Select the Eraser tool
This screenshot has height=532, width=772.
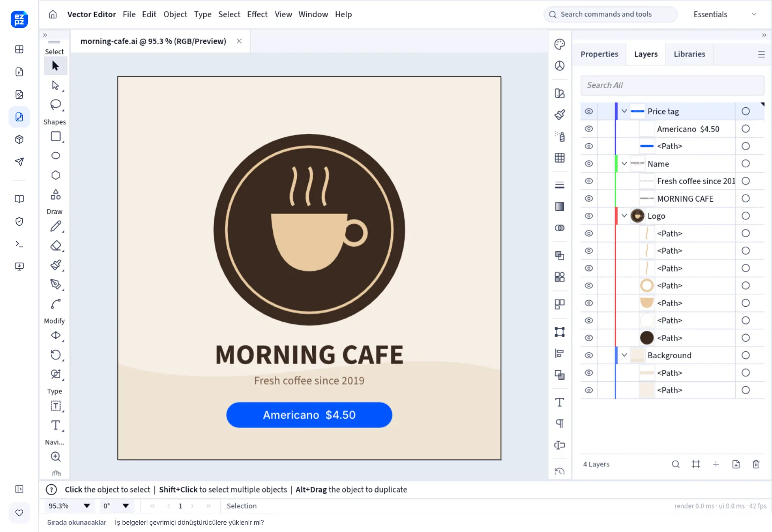tap(55, 245)
